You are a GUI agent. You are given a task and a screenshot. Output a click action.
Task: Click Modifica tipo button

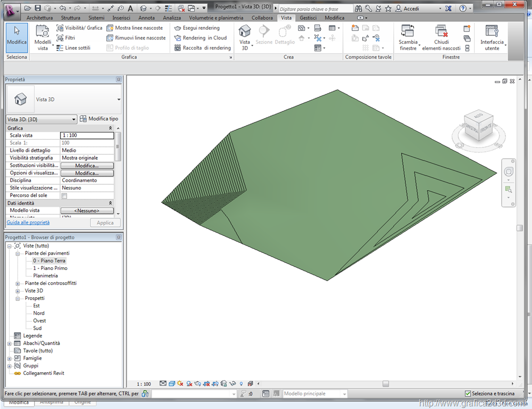click(x=99, y=119)
